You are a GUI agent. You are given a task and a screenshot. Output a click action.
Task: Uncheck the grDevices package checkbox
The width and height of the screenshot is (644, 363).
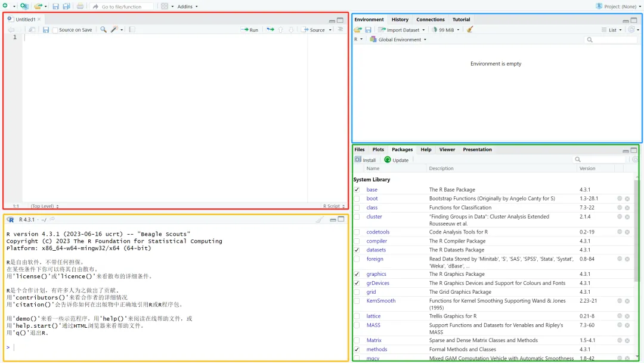(x=357, y=283)
